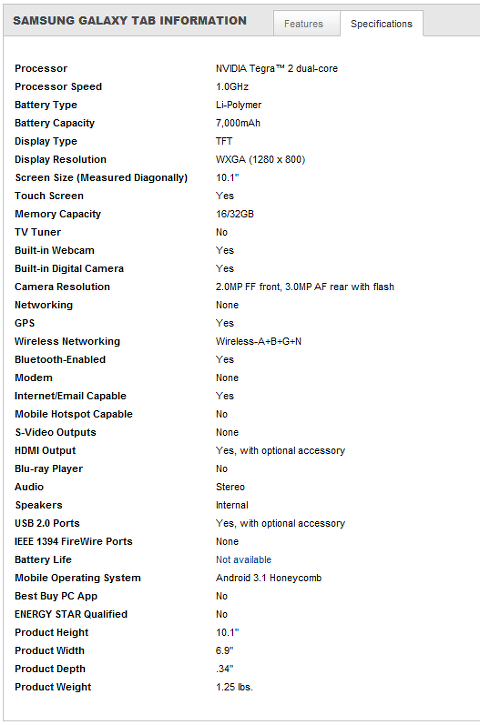
Task: Select the WXGA (1280 x 800) value
Action: click(260, 160)
